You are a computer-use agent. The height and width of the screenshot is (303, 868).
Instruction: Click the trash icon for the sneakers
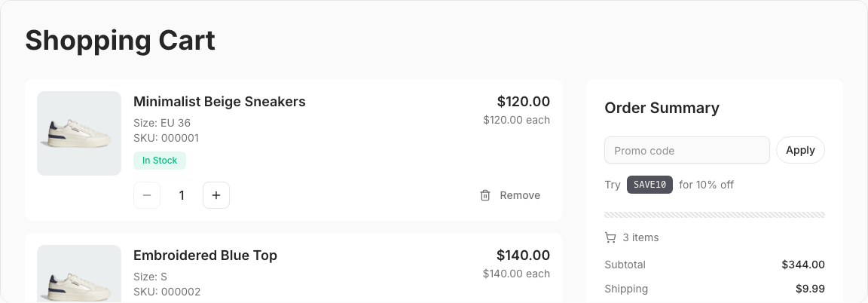(x=485, y=195)
